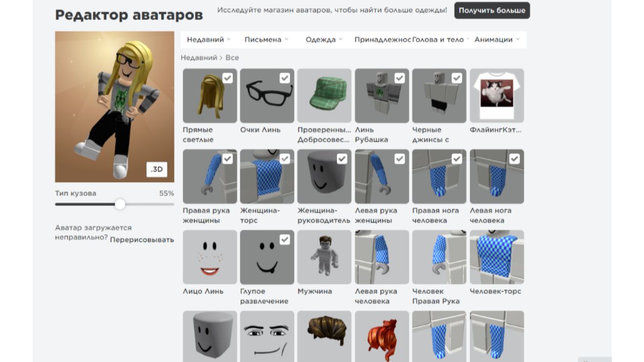Select the 'Женщина-торс' torso item

(267, 176)
